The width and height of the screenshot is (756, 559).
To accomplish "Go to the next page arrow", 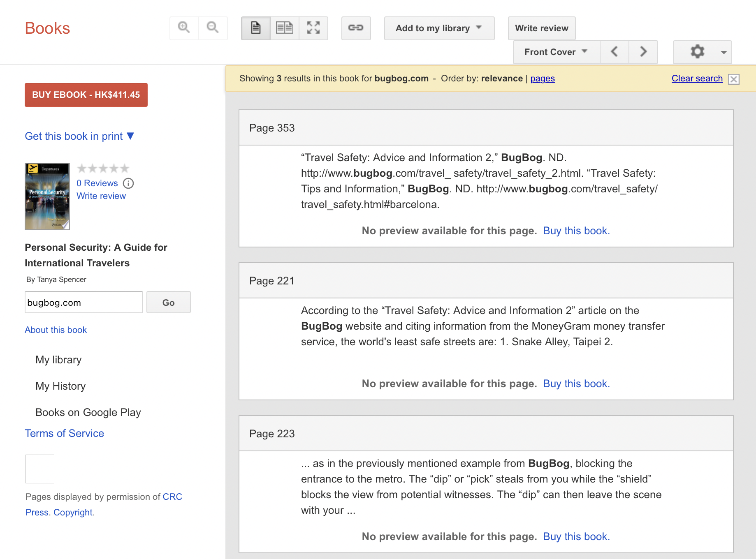I will click(643, 52).
